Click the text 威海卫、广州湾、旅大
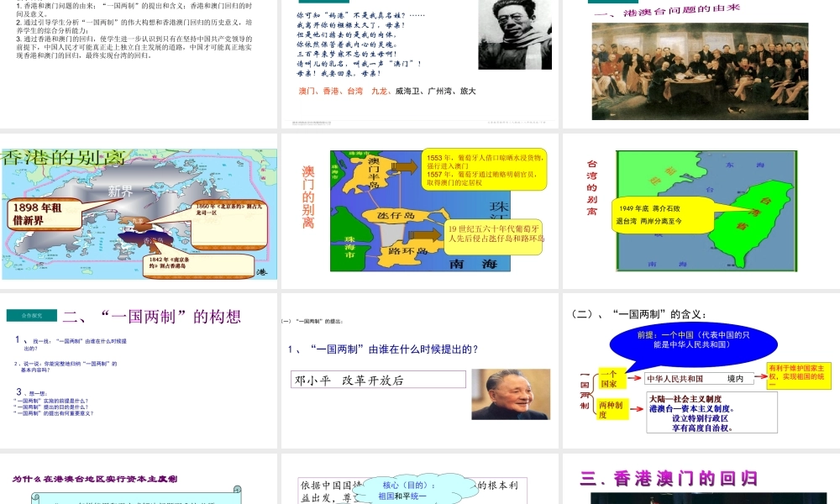 [x=435, y=91]
